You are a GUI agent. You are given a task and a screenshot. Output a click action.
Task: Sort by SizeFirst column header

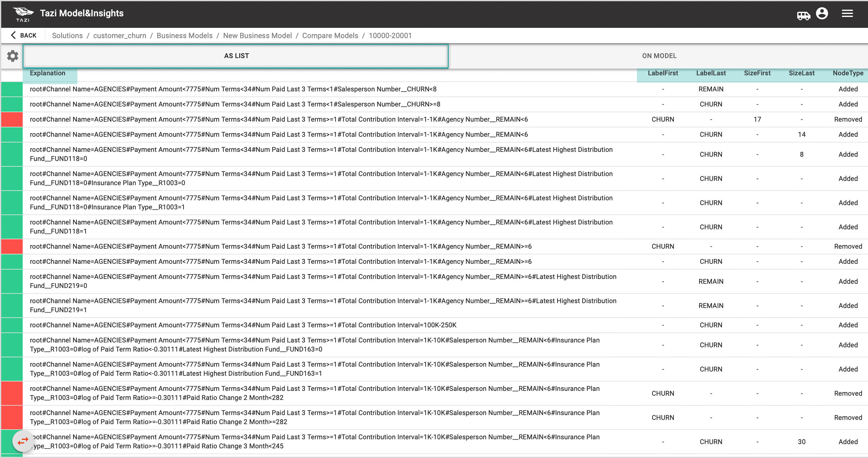pyautogui.click(x=757, y=73)
